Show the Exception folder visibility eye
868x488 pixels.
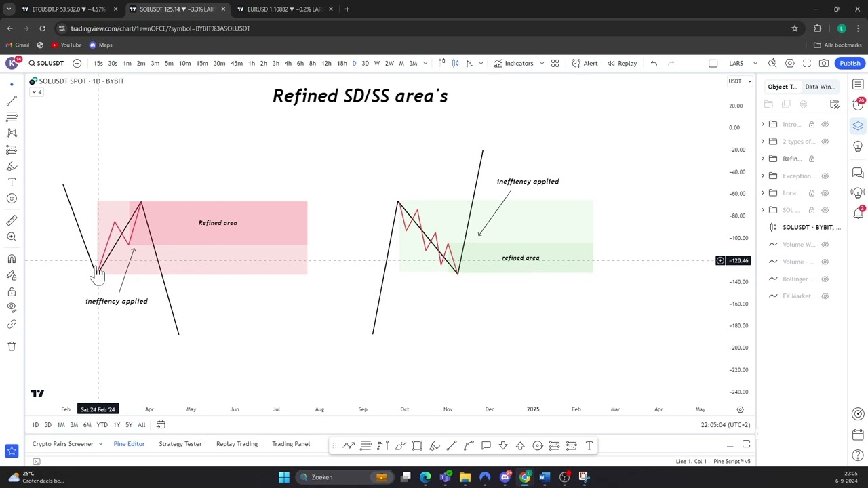click(x=825, y=176)
